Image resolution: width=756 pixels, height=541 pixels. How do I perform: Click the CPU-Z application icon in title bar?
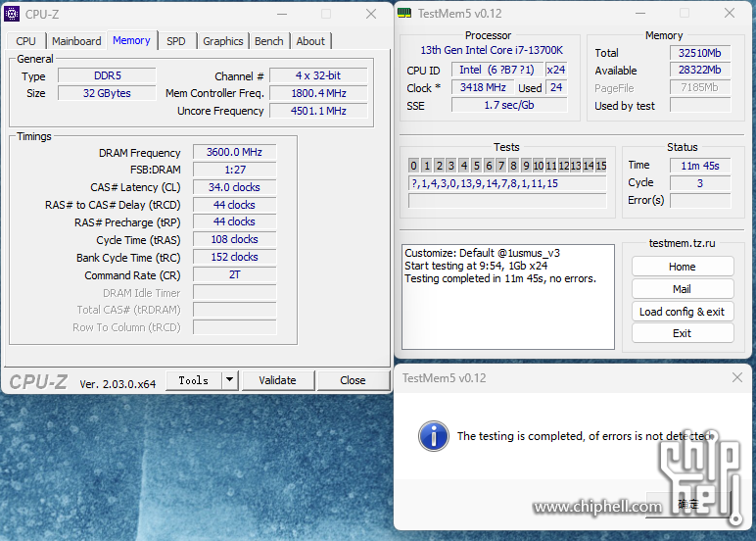pyautogui.click(x=12, y=14)
